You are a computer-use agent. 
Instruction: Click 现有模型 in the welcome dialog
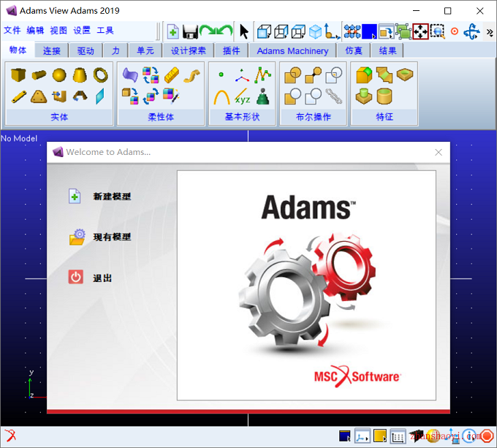tap(112, 237)
